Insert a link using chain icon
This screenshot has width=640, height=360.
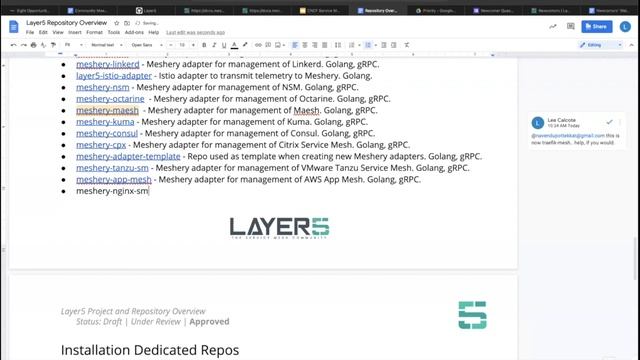point(258,45)
